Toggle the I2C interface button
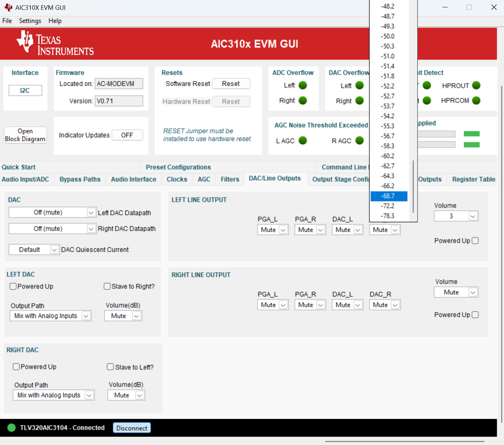This screenshot has width=504, height=445. tap(25, 90)
